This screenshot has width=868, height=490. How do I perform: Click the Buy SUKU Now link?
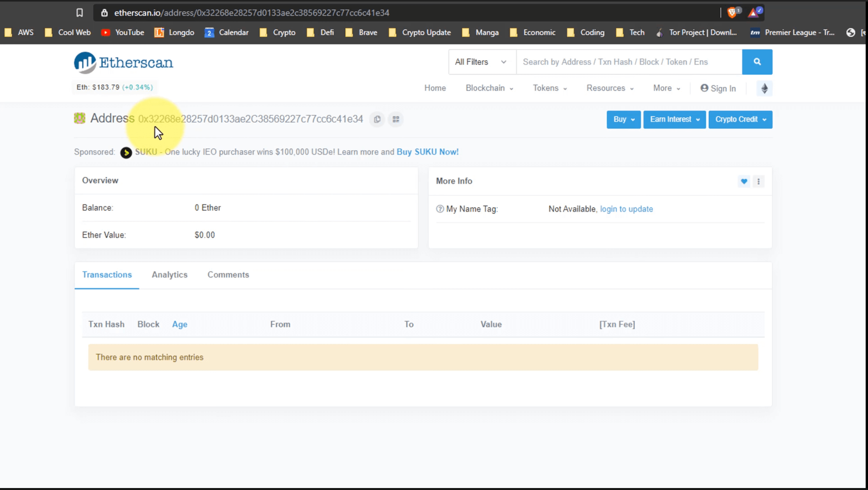(x=427, y=152)
